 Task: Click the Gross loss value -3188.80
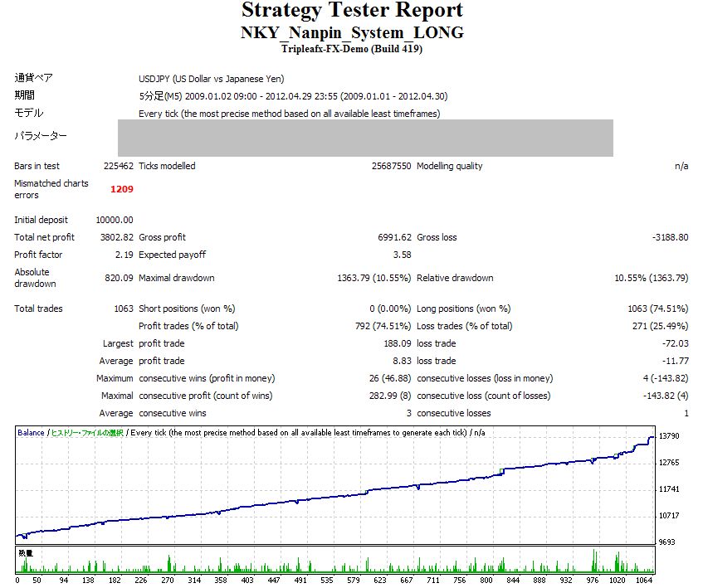click(x=671, y=237)
